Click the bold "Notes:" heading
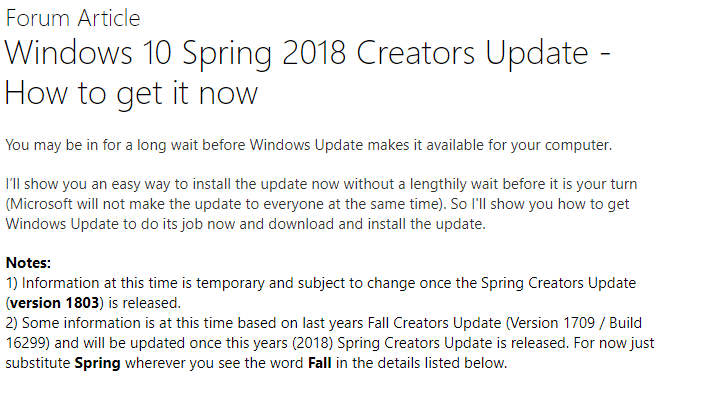Screen dimensions: 715x396 [28, 263]
